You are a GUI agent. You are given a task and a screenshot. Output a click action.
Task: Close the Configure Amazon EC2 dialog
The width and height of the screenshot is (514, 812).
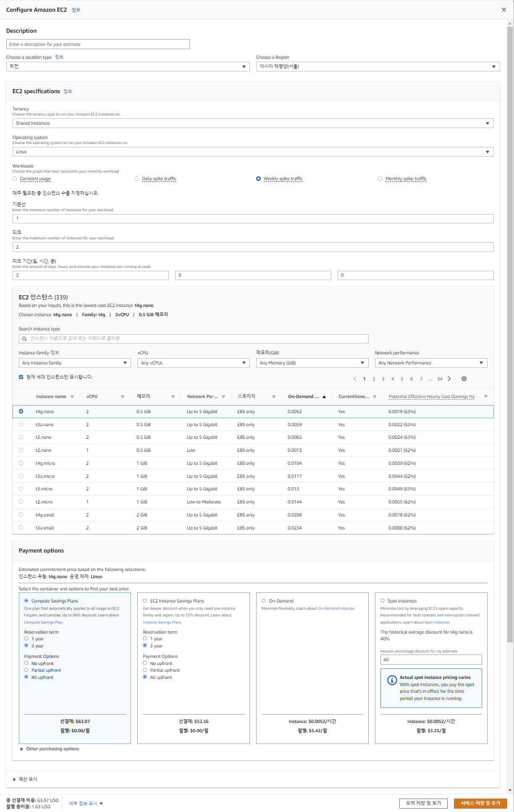click(504, 10)
